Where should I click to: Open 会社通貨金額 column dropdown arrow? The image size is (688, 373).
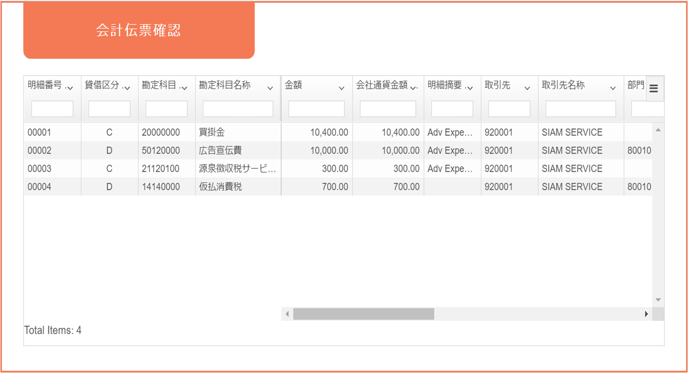[x=413, y=88]
